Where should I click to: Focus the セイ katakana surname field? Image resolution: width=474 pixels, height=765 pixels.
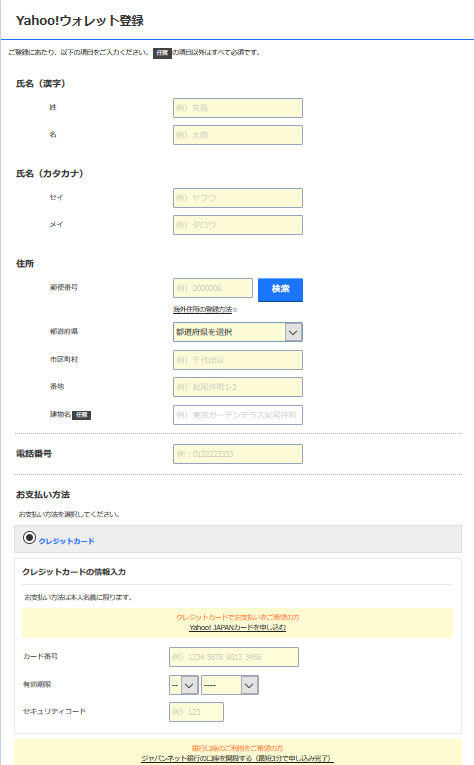(237, 198)
